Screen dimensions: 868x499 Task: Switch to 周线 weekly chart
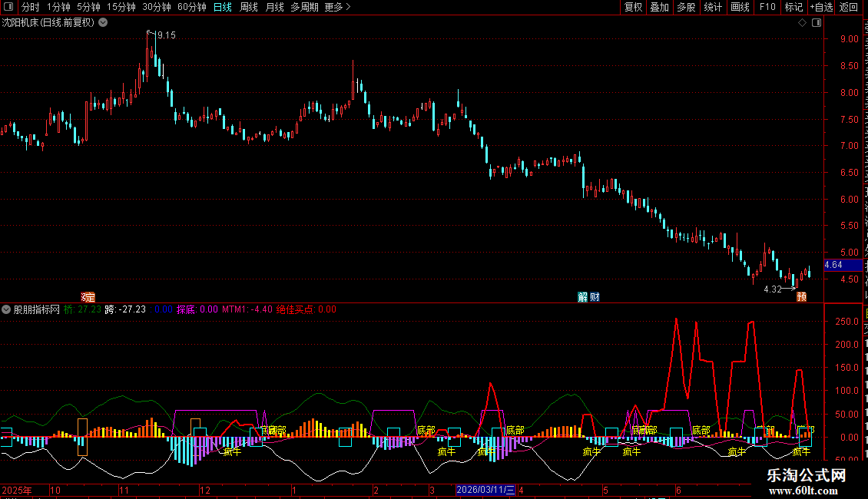point(249,7)
